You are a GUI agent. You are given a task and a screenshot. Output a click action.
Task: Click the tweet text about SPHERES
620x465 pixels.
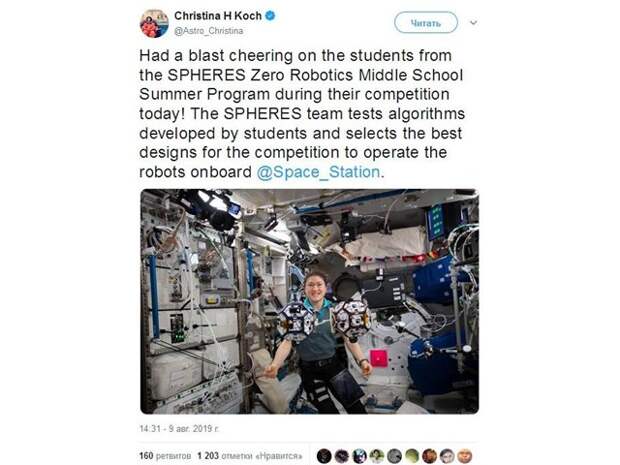tap(302, 113)
